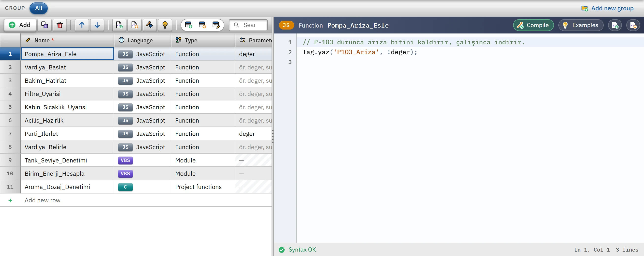Select the All group tab
Viewport: 644px width, 256px height.
(x=39, y=8)
